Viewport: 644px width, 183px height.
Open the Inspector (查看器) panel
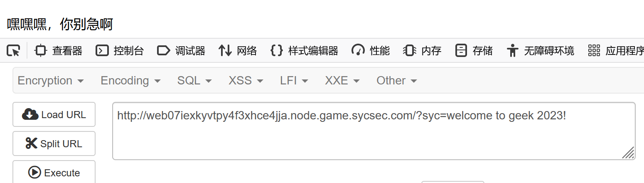pyautogui.click(x=59, y=51)
